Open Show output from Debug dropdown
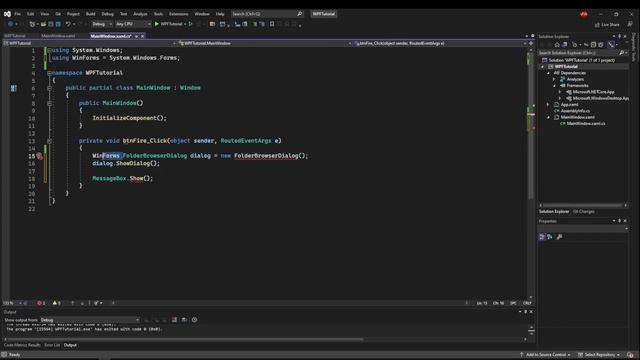 (x=90, y=320)
